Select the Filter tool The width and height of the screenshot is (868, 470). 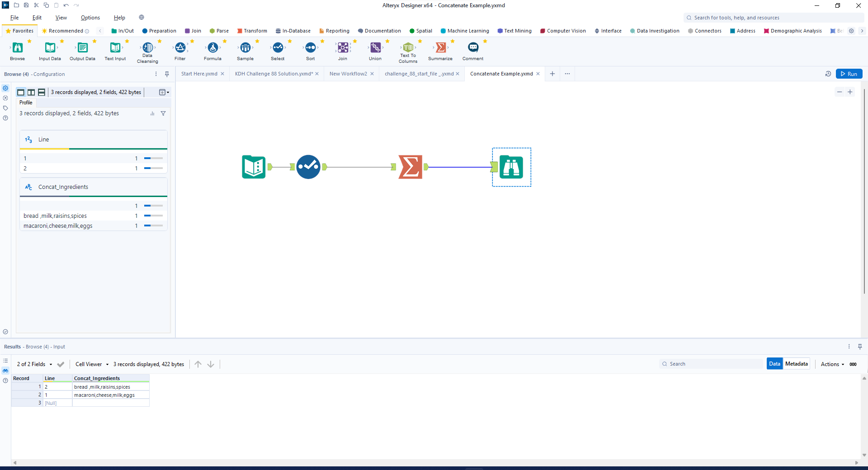(180, 50)
